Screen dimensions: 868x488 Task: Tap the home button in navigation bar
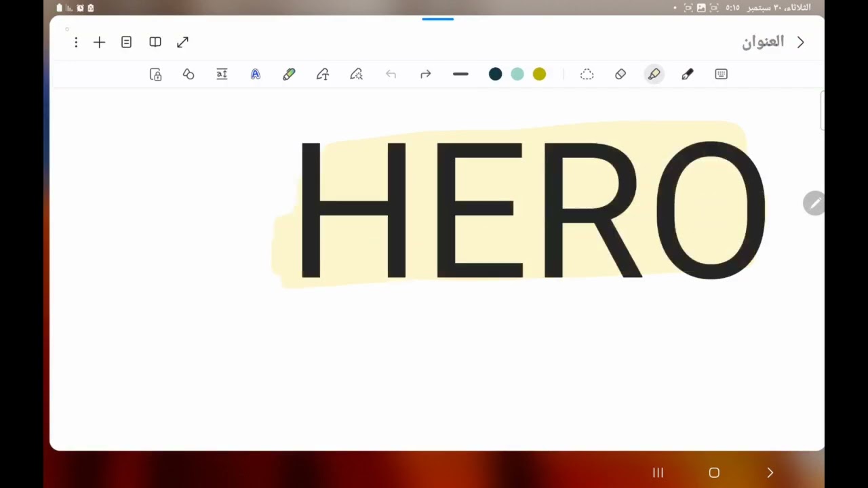[714, 472]
